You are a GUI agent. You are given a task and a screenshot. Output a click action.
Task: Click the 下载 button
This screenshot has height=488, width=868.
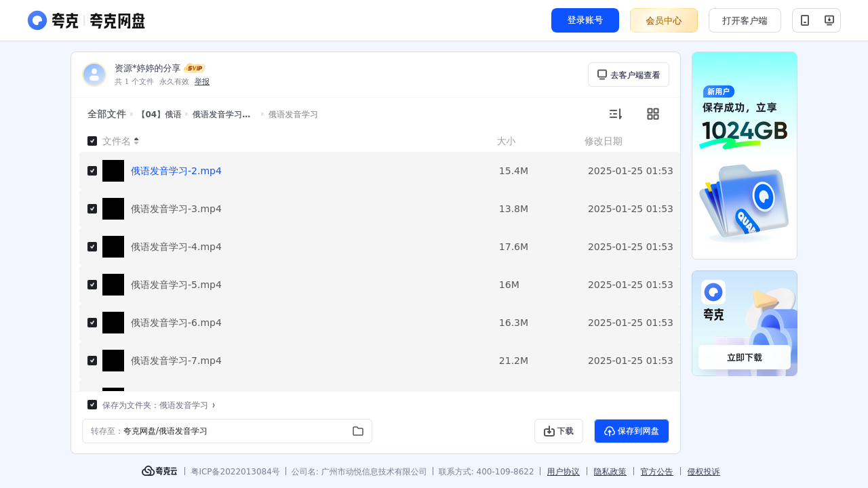pyautogui.click(x=559, y=431)
